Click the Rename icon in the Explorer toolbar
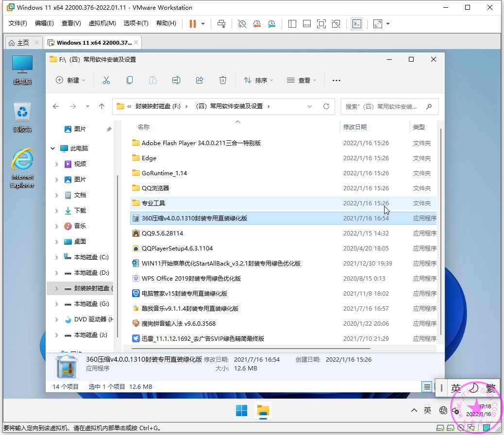504x435 pixels. [176, 80]
